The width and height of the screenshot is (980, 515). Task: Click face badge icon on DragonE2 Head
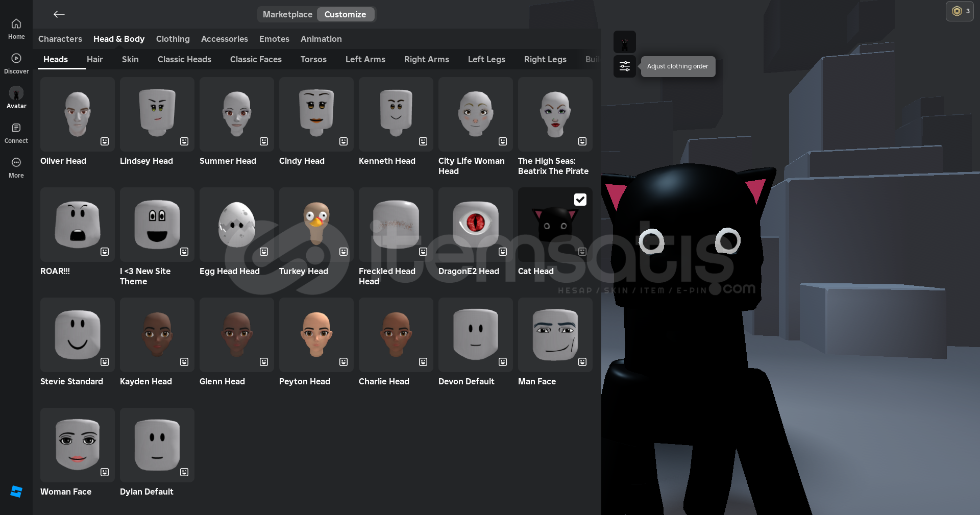point(503,252)
